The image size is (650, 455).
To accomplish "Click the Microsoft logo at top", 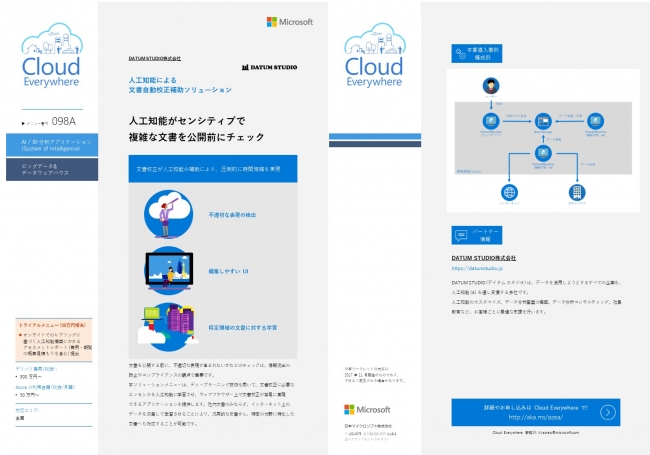I will click(x=290, y=21).
